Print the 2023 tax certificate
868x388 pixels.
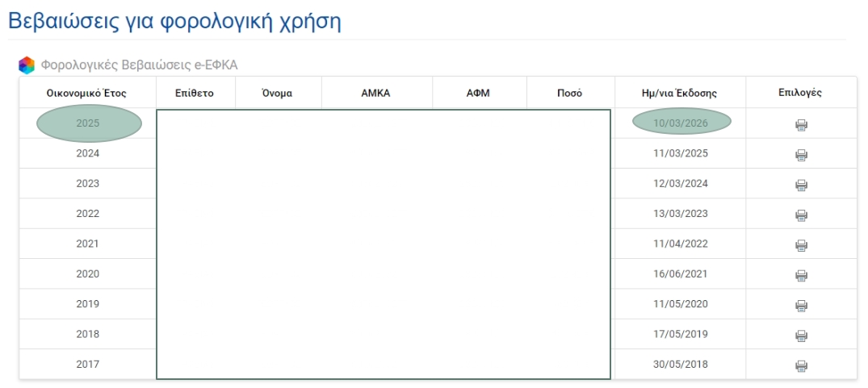801,185
